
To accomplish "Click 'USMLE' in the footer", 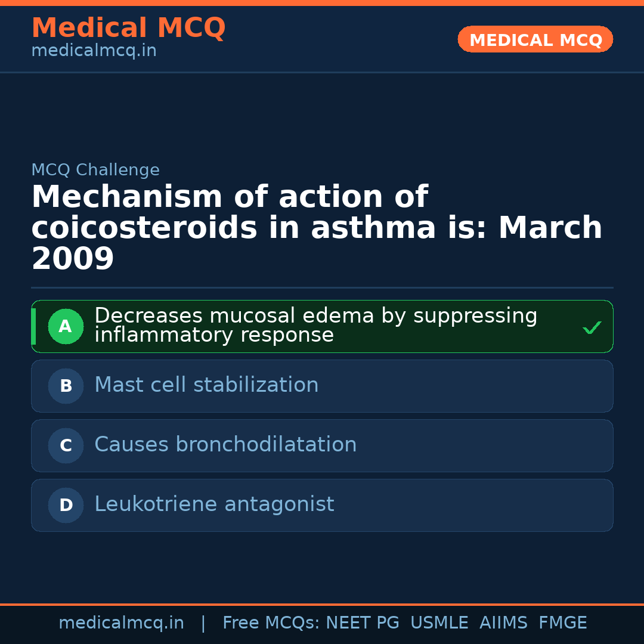I will [439, 623].
